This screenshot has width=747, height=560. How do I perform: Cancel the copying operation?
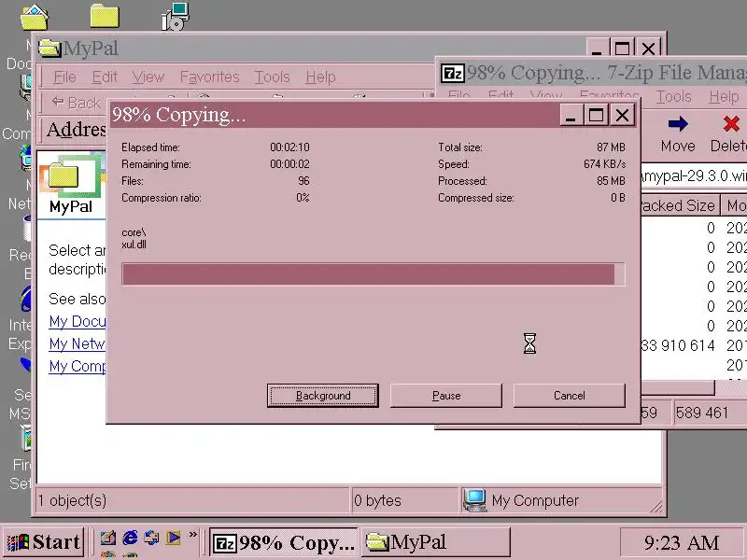click(570, 395)
